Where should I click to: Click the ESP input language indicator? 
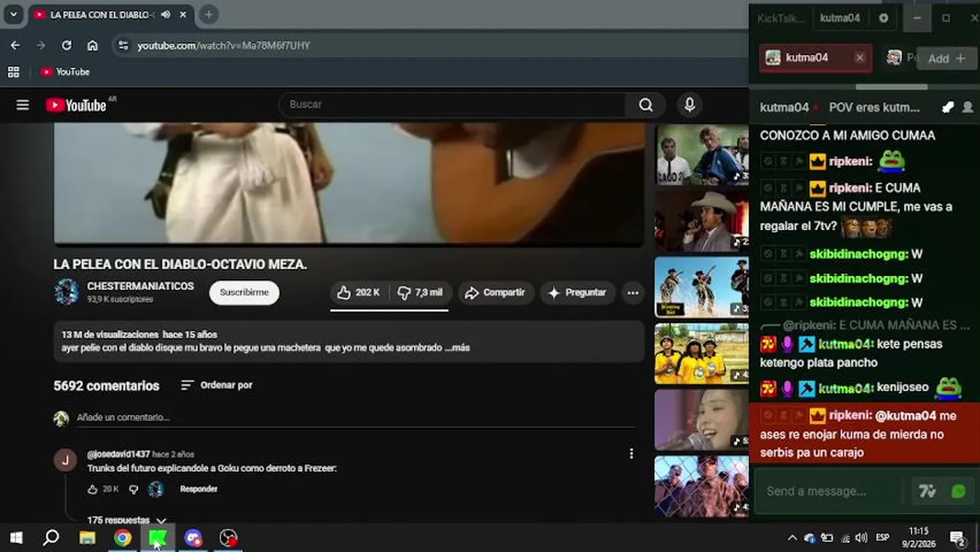tap(883, 537)
